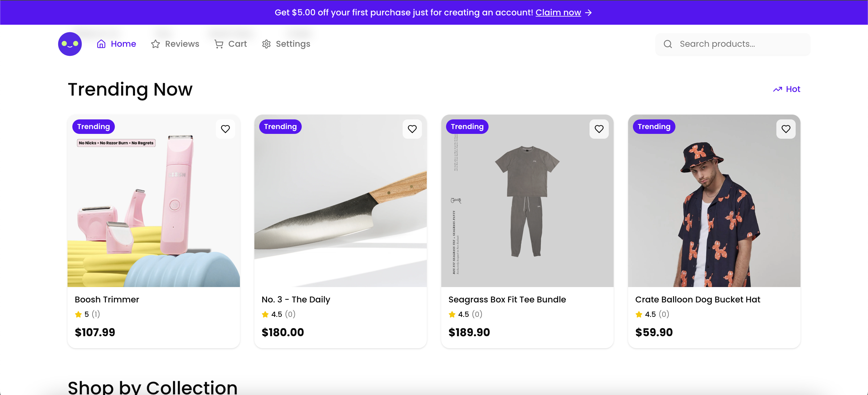Image resolution: width=868 pixels, height=395 pixels.
Task: Click the star rating icon on Boosh Trimmer
Action: point(78,314)
